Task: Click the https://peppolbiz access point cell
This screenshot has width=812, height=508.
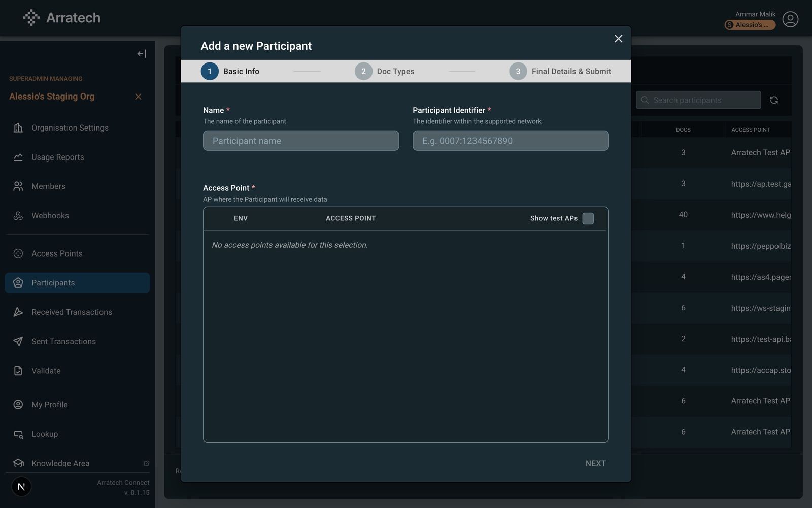Action: (x=761, y=246)
